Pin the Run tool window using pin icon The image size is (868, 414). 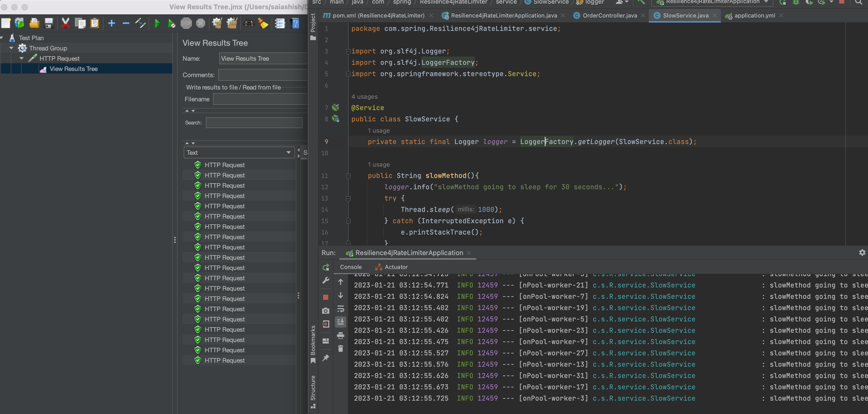pyautogui.click(x=325, y=358)
